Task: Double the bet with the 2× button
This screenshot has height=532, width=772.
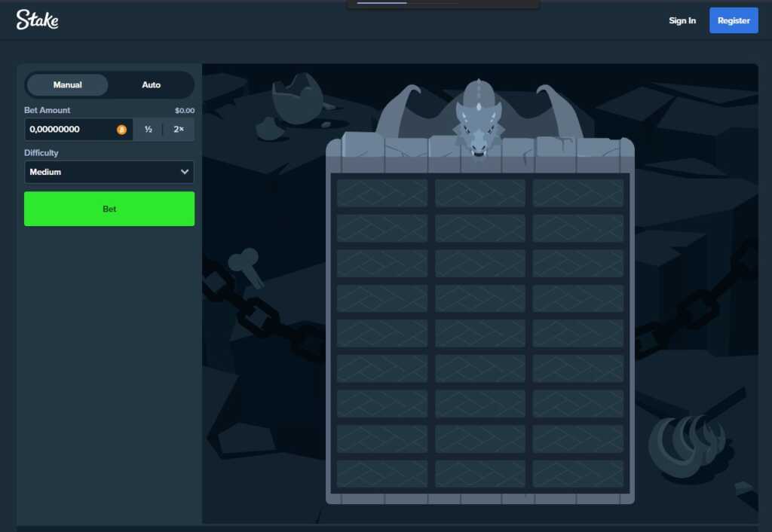Action: tap(178, 130)
